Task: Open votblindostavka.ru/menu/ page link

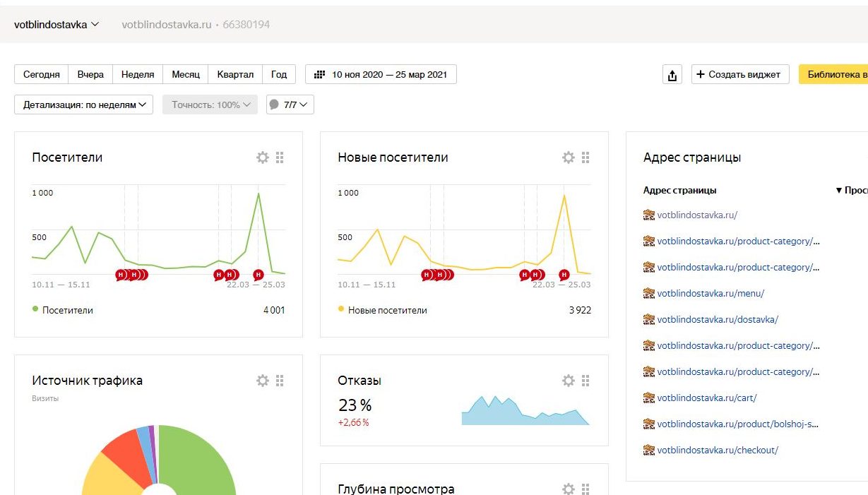Action: click(x=711, y=294)
